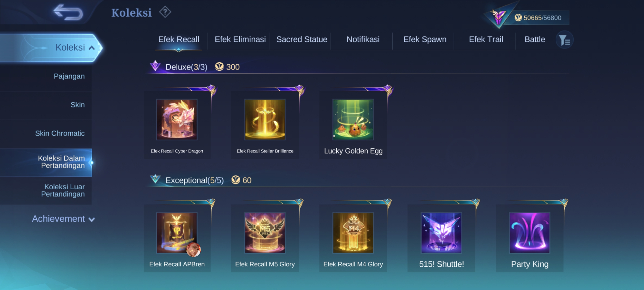Tap the back arrow icon
The width and height of the screenshot is (644, 290).
(x=68, y=12)
